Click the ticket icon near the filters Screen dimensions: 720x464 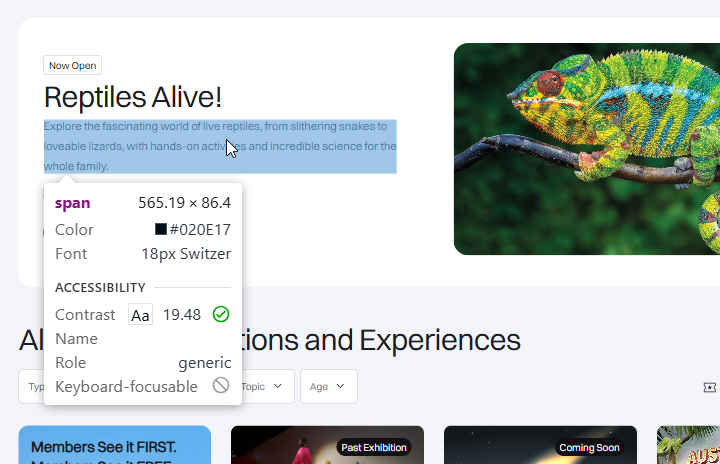[x=709, y=387]
